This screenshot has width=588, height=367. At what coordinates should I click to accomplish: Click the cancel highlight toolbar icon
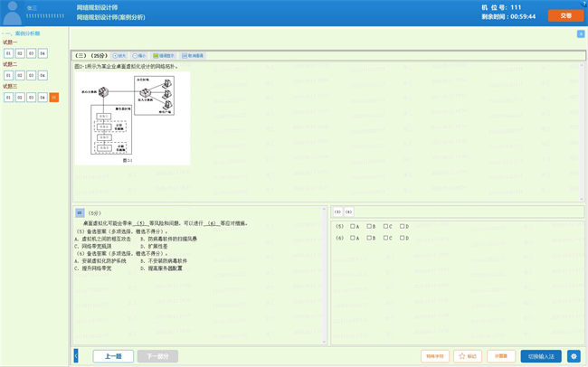click(193, 56)
